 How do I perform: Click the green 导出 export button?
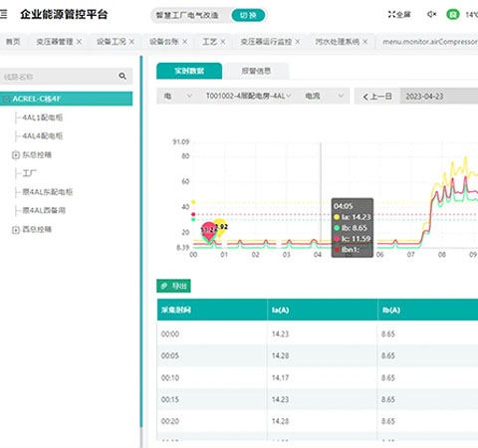pos(173,286)
